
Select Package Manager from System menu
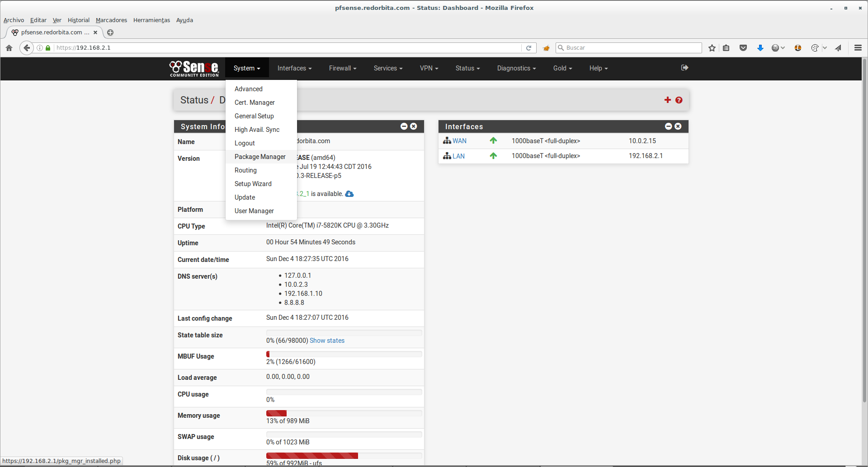point(260,157)
